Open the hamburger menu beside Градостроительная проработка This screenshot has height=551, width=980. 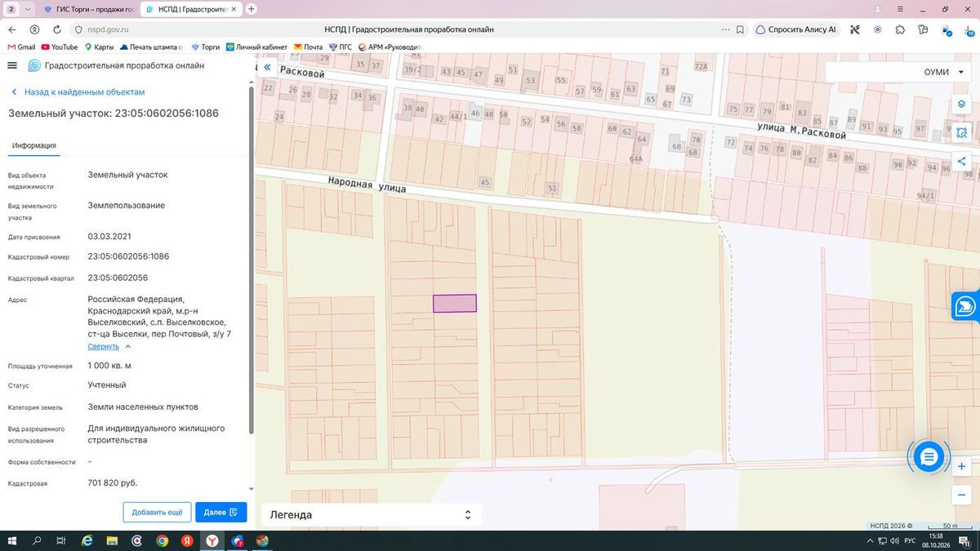[12, 65]
